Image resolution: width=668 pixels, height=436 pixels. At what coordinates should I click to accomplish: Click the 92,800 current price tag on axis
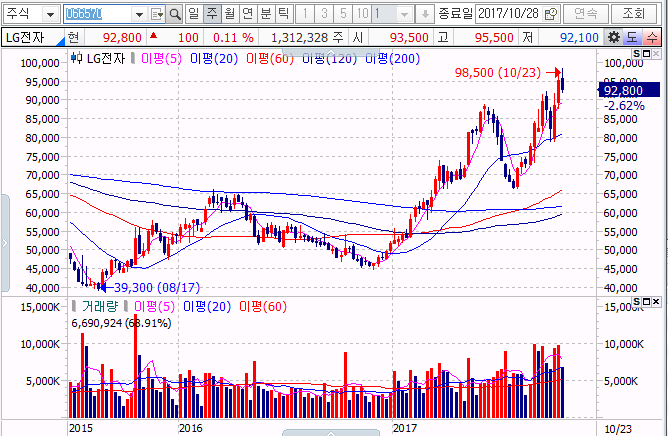[x=629, y=90]
